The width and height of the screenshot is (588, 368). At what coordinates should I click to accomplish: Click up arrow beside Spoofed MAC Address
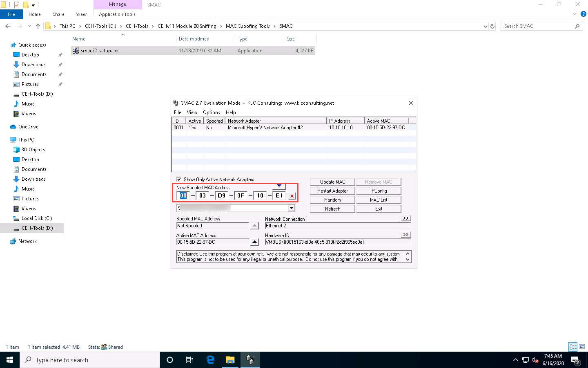[254, 226]
